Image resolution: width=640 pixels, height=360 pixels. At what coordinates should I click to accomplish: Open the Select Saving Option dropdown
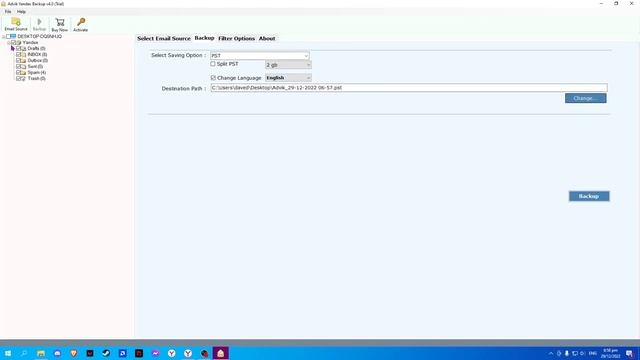[260, 56]
